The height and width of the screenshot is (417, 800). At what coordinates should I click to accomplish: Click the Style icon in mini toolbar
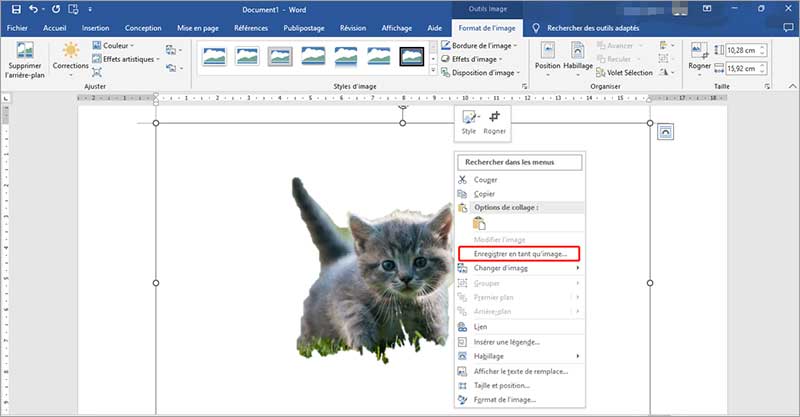469,121
